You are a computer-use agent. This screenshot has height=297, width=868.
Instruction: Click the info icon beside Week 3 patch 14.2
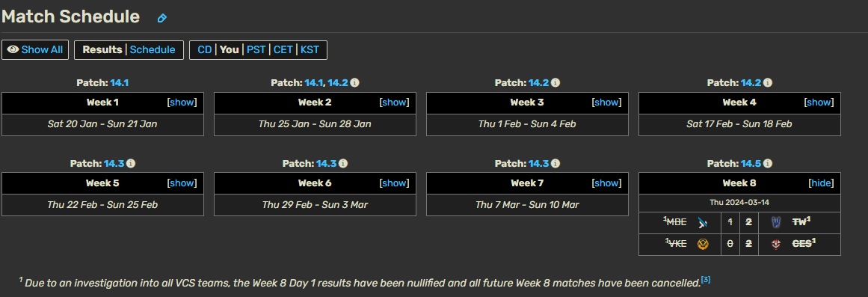[x=555, y=82]
